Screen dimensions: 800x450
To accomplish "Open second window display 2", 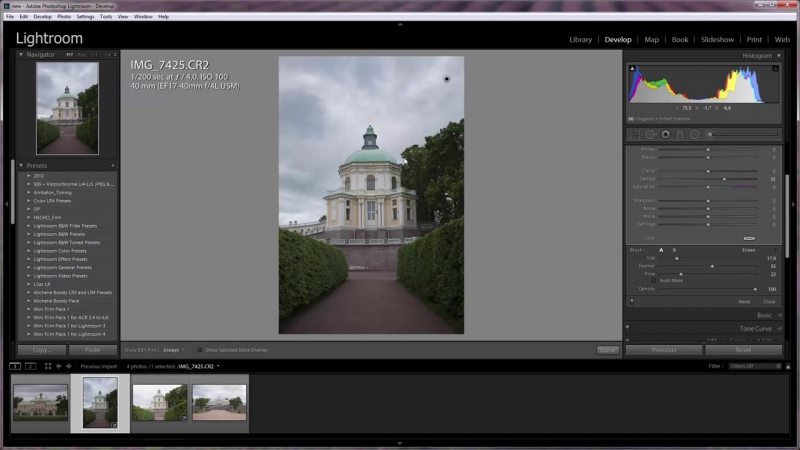I will (x=31, y=366).
